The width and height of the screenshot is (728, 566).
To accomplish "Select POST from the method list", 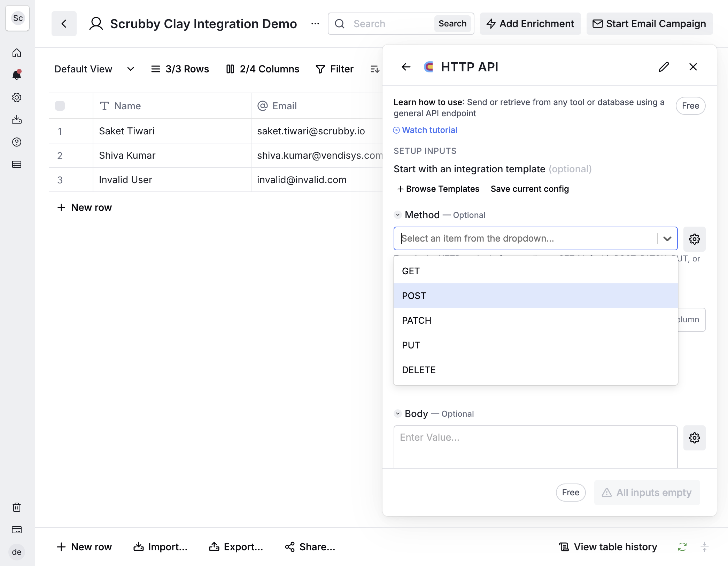I will point(536,296).
